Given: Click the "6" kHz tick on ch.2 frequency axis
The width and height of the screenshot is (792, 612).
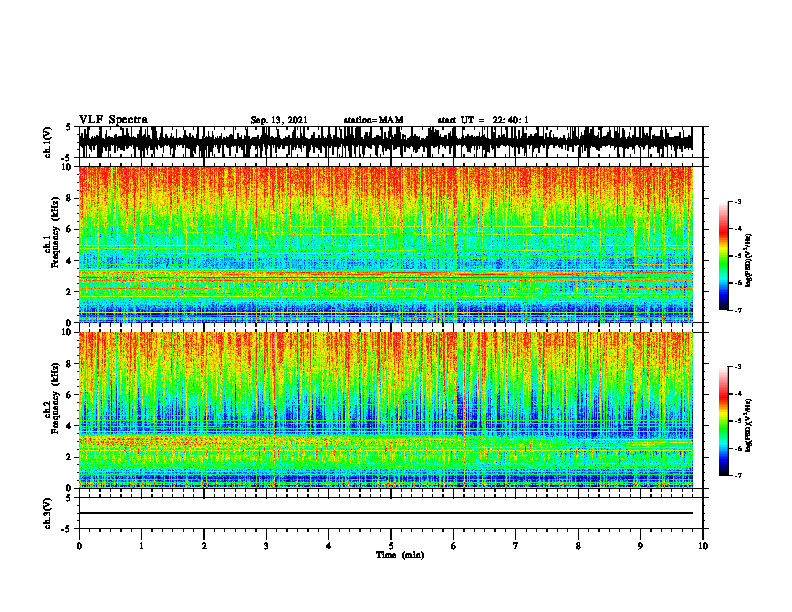Looking at the screenshot, I should coord(69,394).
